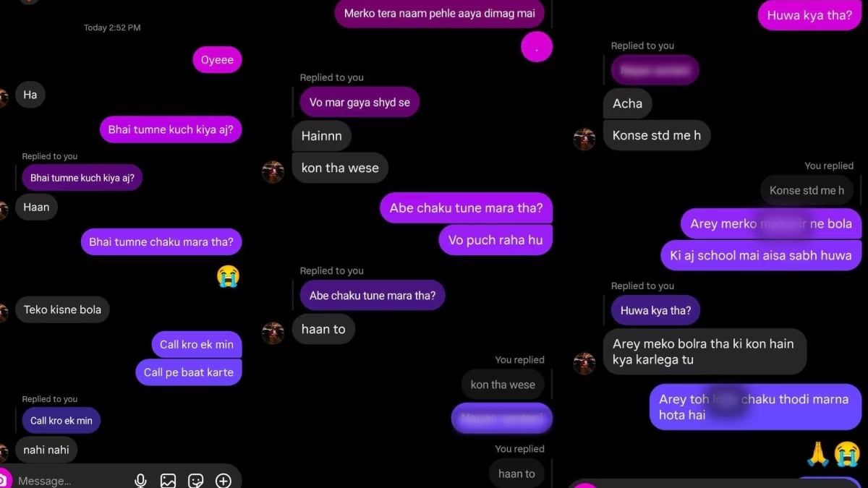This screenshot has height=488, width=868.
Task: Tap the quoted 'Vo mar gaya shyd se' reply
Action: 359,103
